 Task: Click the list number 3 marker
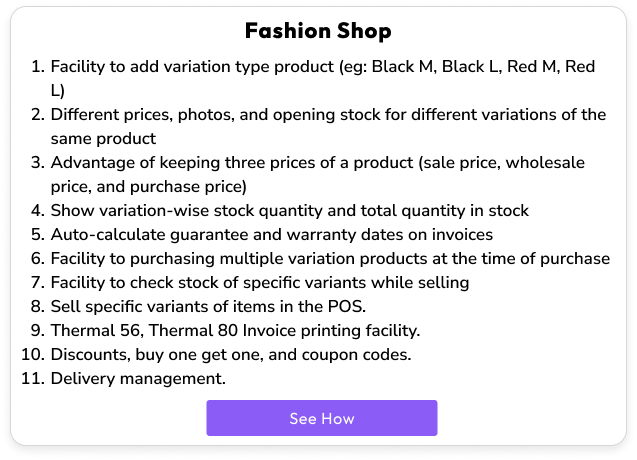coord(37,162)
